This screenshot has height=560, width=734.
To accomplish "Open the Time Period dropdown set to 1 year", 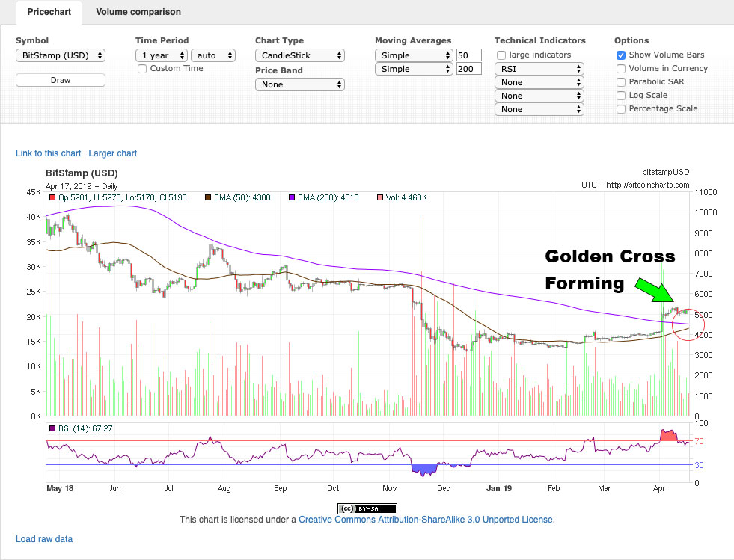I will pos(162,55).
